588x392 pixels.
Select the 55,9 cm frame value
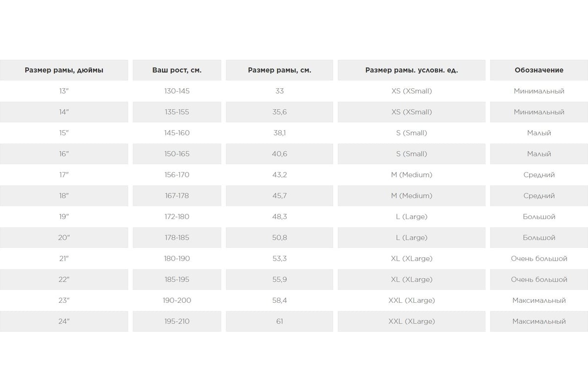tap(279, 279)
